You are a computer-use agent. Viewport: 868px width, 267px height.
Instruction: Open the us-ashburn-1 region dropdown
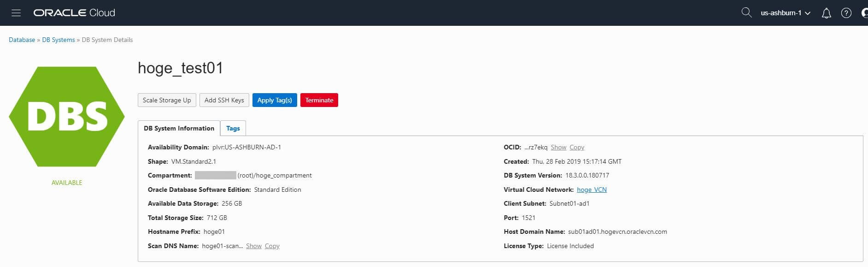(786, 13)
